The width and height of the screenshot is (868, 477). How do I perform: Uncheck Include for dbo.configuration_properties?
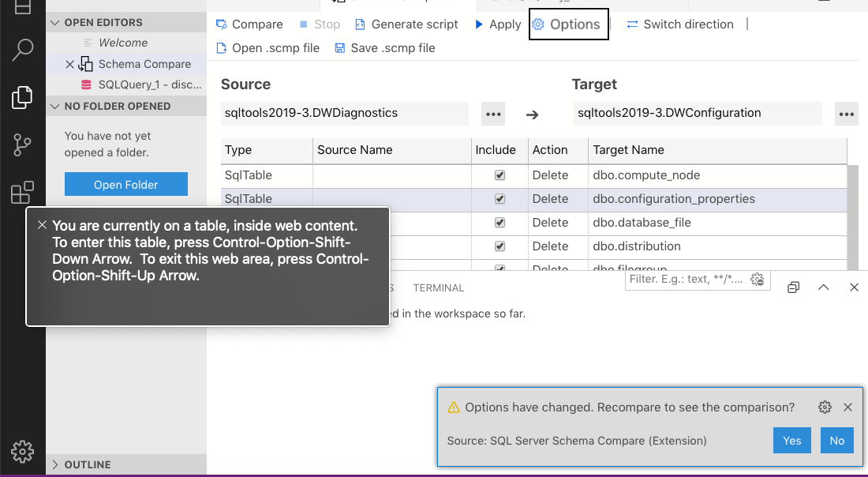click(x=499, y=199)
